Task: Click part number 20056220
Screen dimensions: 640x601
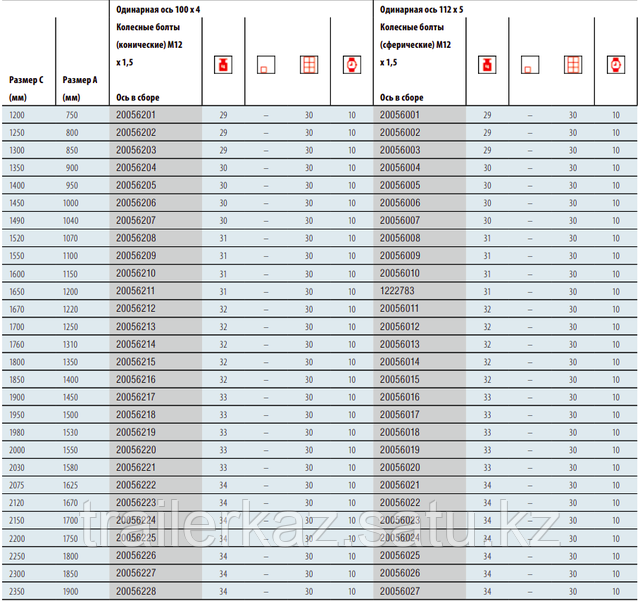Action: pyautogui.click(x=136, y=450)
